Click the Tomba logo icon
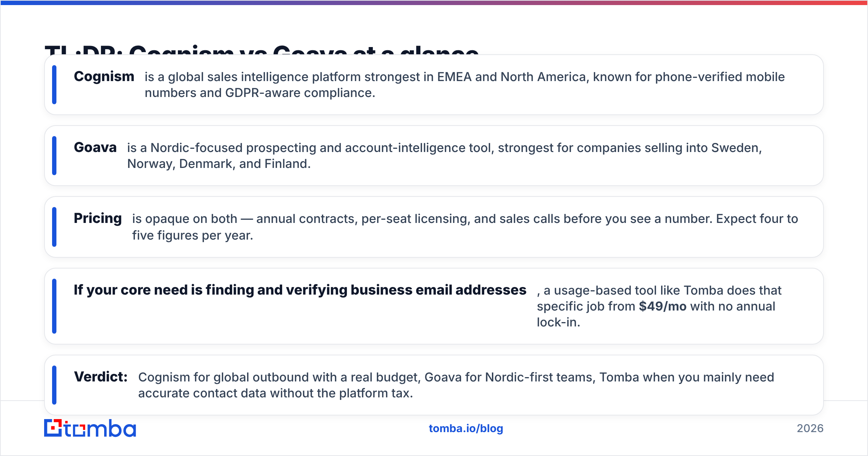 [x=53, y=428]
